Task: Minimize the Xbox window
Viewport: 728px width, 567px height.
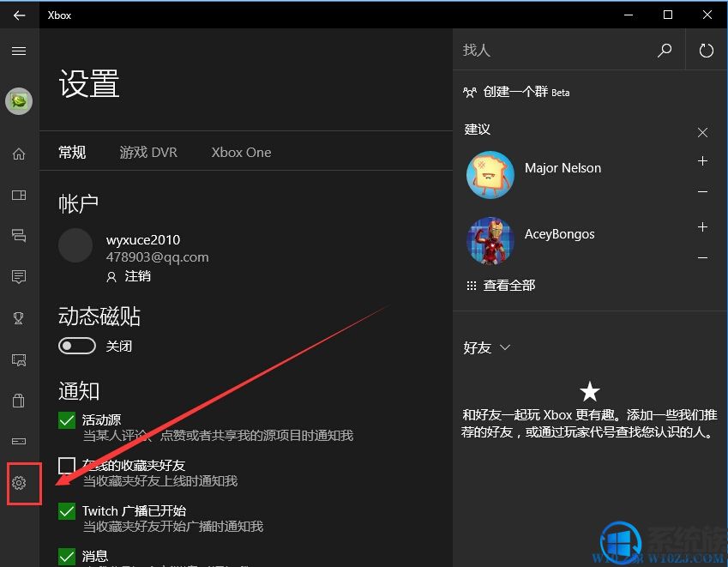Action: pos(629,15)
